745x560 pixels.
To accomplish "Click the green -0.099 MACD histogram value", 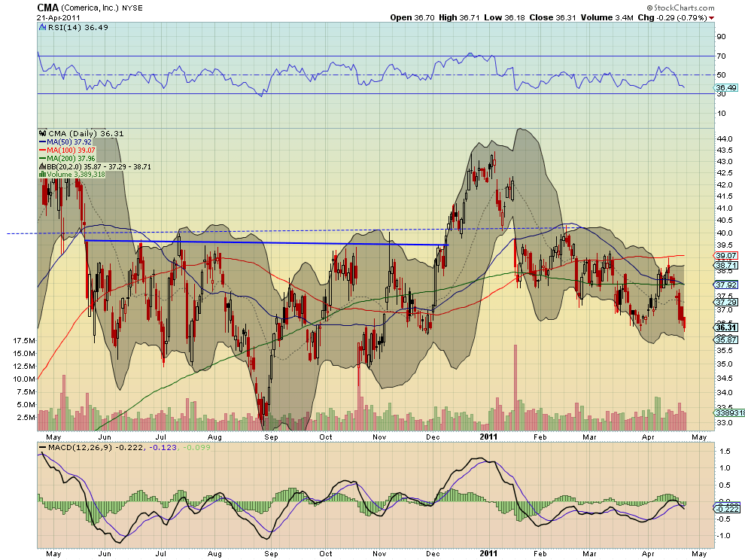I will click(x=196, y=447).
